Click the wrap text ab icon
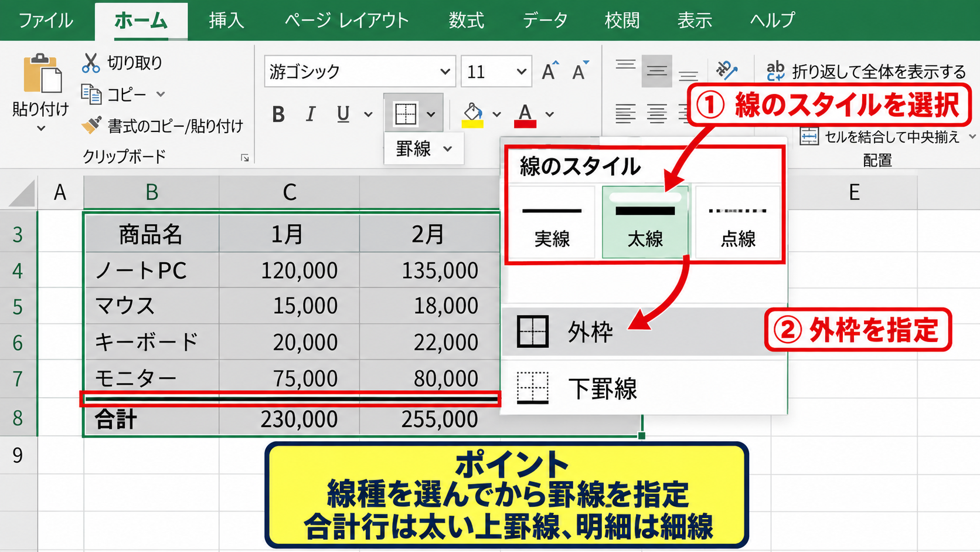Viewport: 980px width, 552px height. [775, 71]
